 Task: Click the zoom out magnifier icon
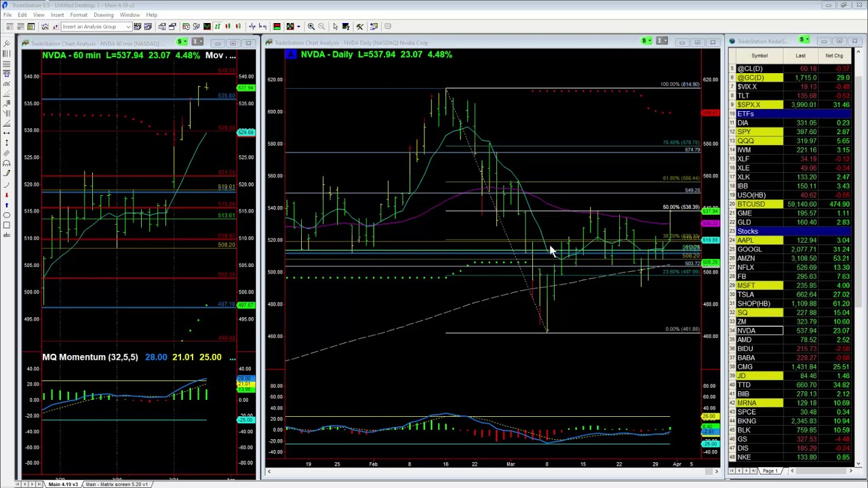click(x=321, y=26)
